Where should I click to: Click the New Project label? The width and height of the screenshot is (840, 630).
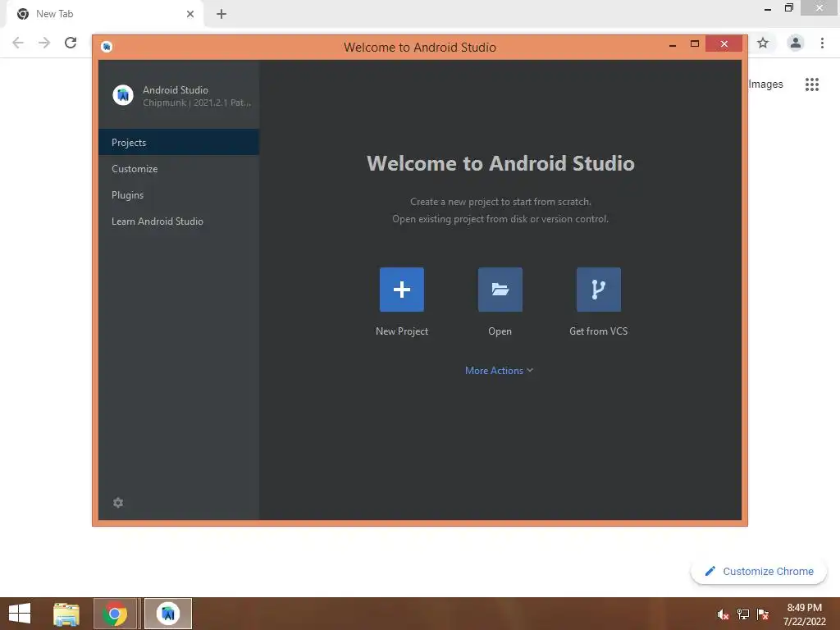click(402, 331)
